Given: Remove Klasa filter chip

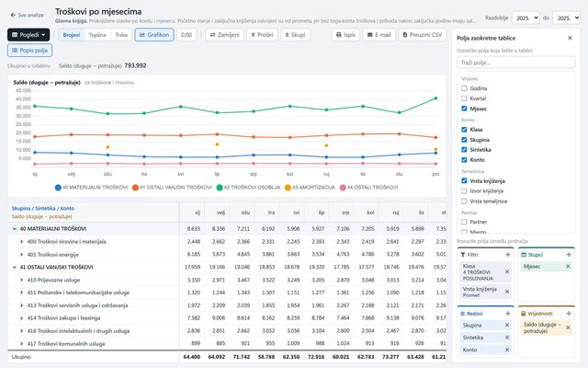Looking at the screenshot, I should (507, 272).
